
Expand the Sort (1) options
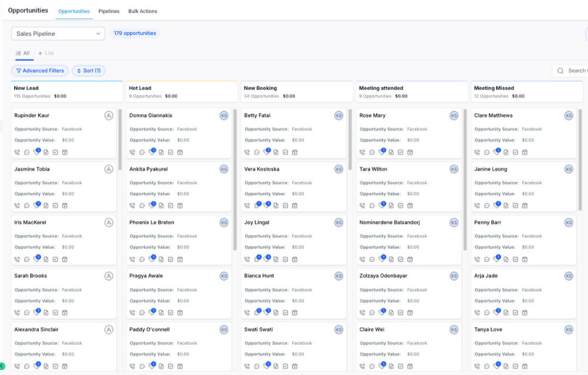pyautogui.click(x=88, y=71)
